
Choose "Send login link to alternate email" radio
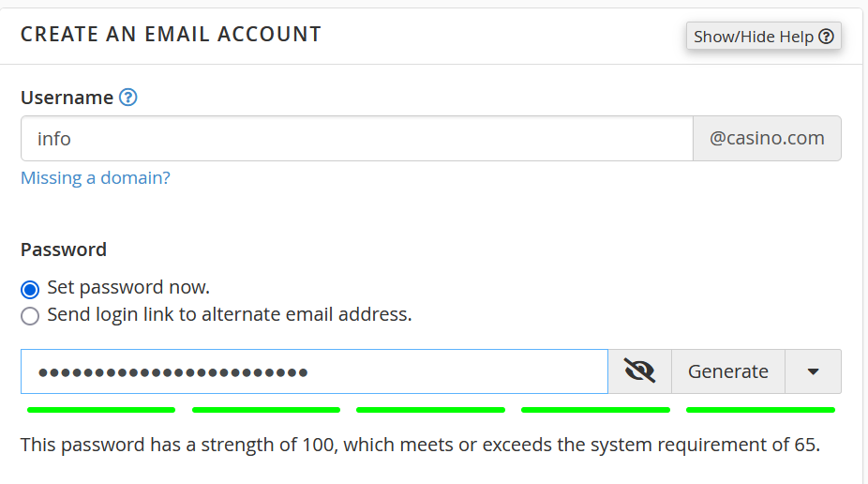pyautogui.click(x=30, y=315)
